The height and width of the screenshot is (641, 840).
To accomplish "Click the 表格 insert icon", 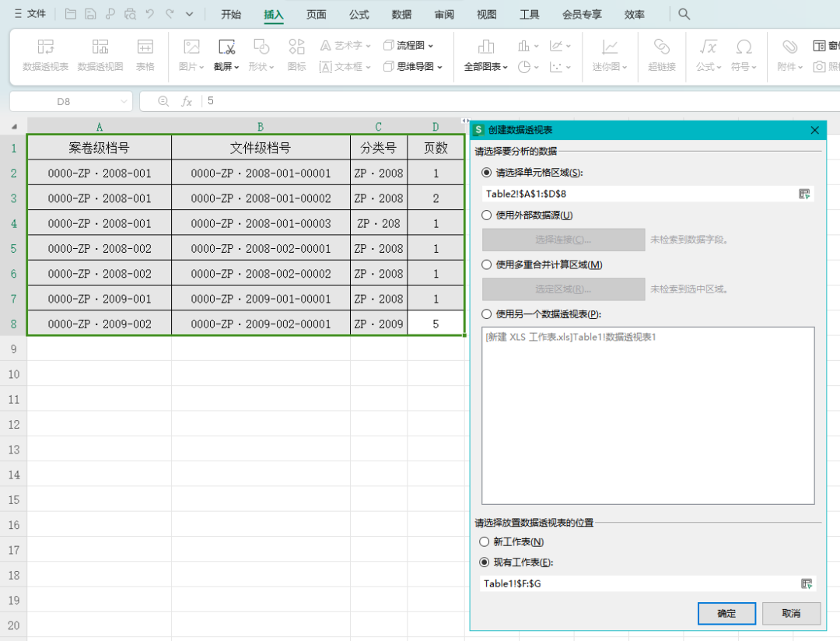I will point(145,54).
